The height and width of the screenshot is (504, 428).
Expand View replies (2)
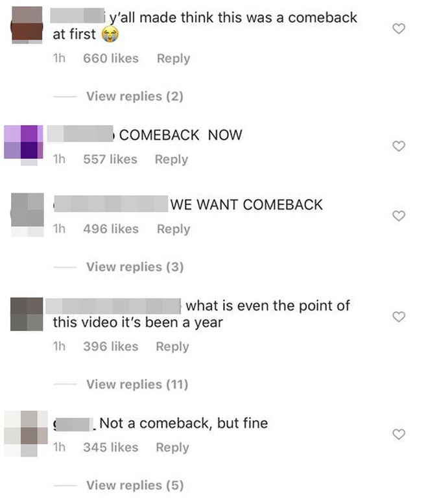[x=135, y=96]
